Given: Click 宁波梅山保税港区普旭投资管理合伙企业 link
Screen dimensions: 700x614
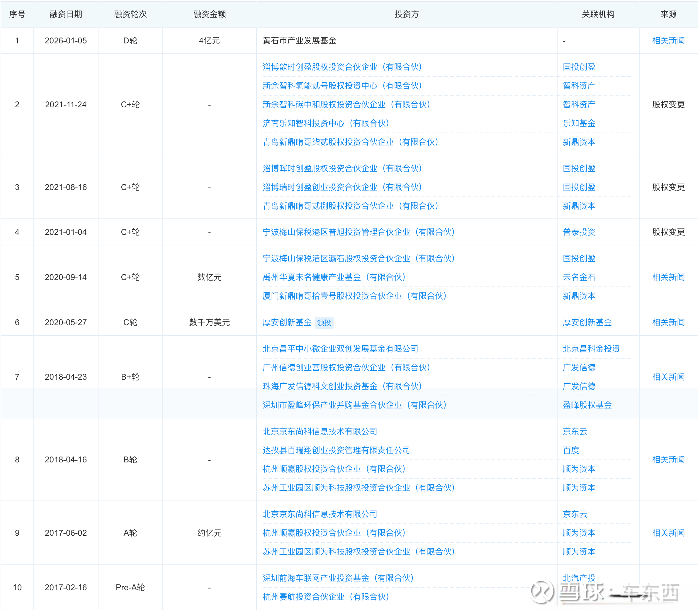Looking at the screenshot, I should (x=359, y=232).
